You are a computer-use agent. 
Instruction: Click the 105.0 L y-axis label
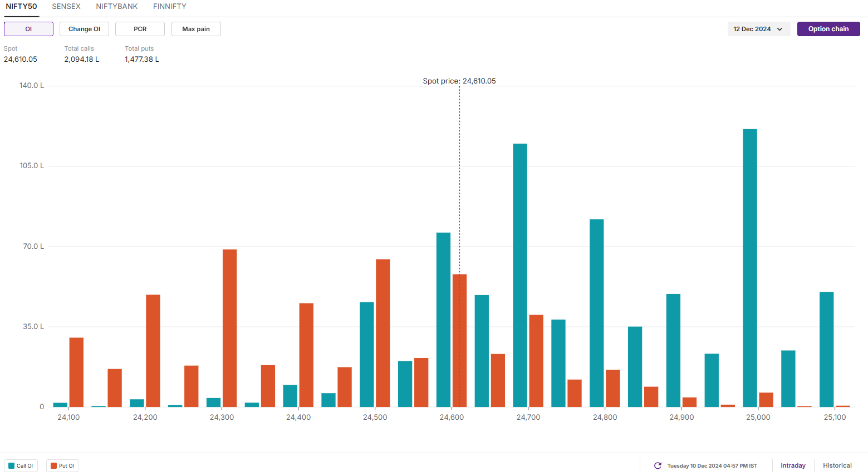tap(32, 165)
